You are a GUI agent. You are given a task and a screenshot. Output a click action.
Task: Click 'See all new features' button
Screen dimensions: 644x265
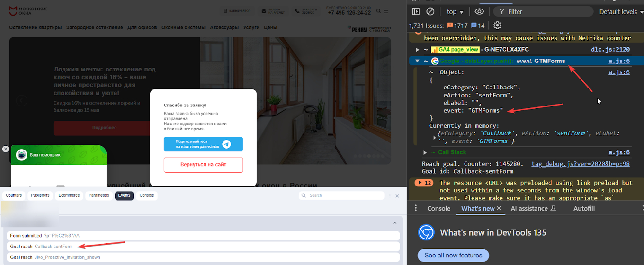[453, 256]
